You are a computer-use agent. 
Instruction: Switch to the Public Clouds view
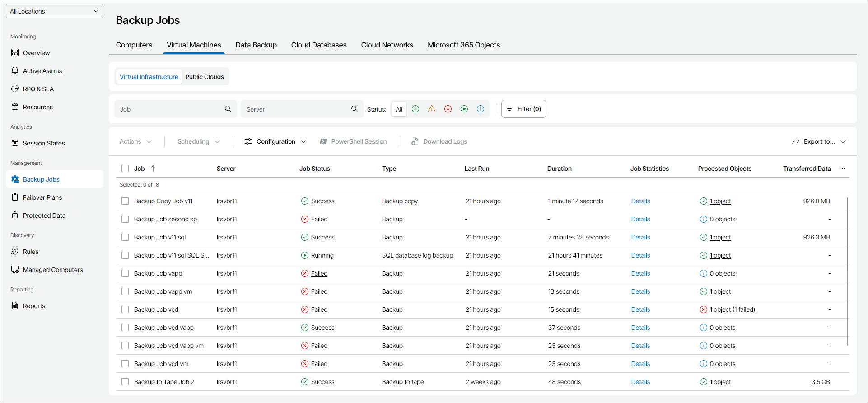coord(205,77)
